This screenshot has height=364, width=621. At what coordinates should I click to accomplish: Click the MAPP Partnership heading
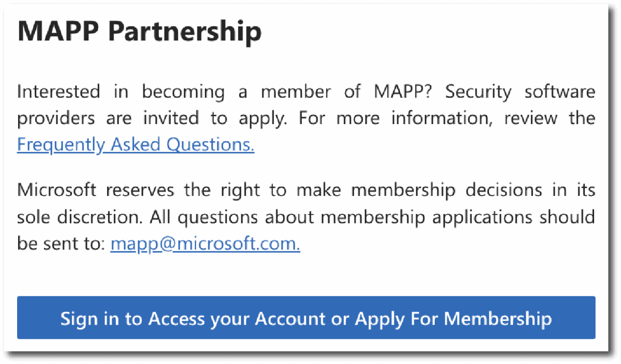point(139,32)
